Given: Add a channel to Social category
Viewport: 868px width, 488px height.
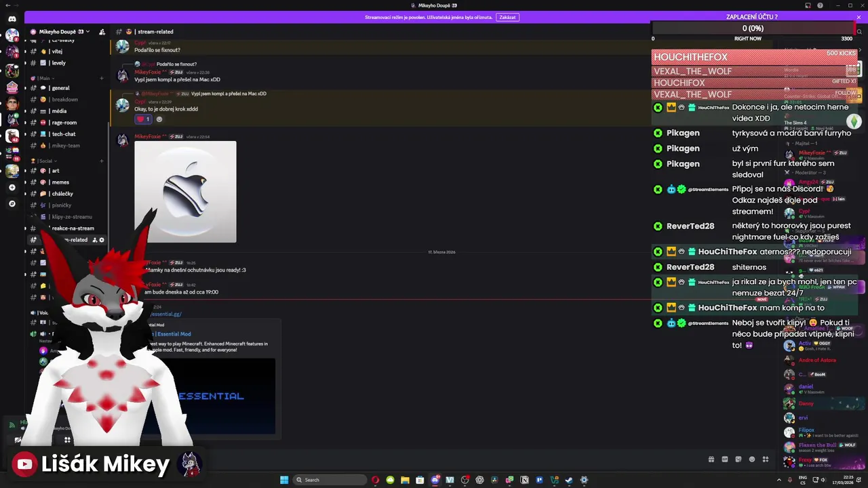Looking at the screenshot, I should [102, 161].
